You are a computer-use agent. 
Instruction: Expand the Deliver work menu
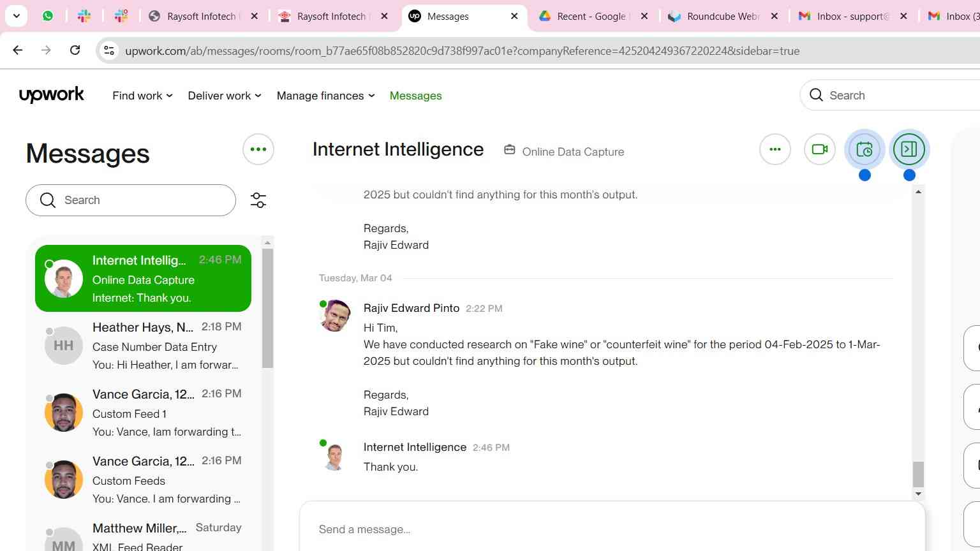tap(225, 96)
